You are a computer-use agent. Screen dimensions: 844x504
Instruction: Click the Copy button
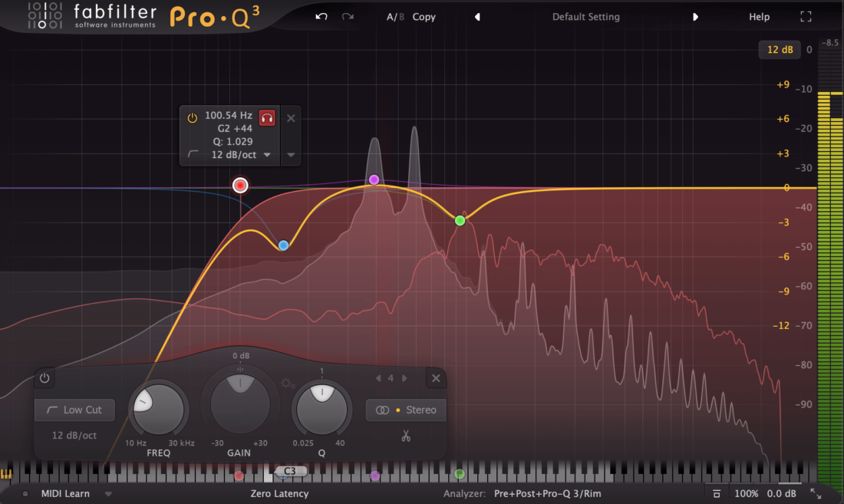pos(424,17)
